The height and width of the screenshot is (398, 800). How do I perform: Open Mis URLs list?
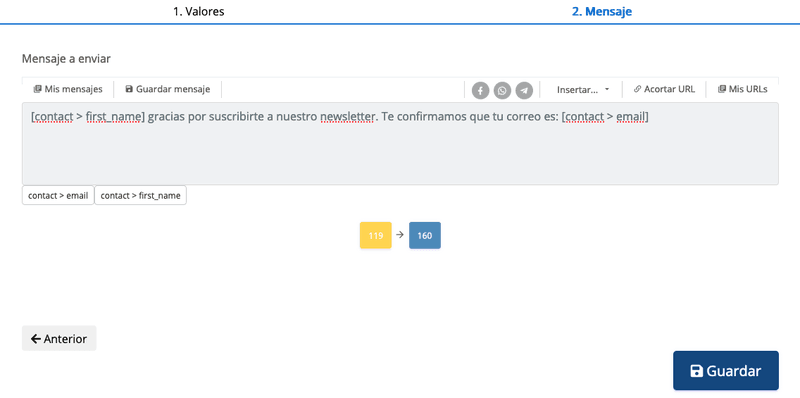pyautogui.click(x=742, y=89)
